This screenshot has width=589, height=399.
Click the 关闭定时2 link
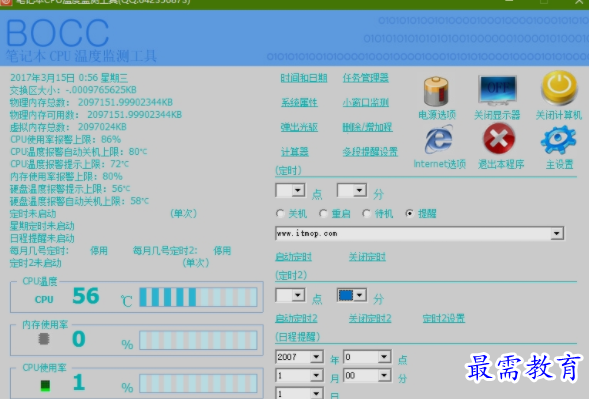(370, 319)
